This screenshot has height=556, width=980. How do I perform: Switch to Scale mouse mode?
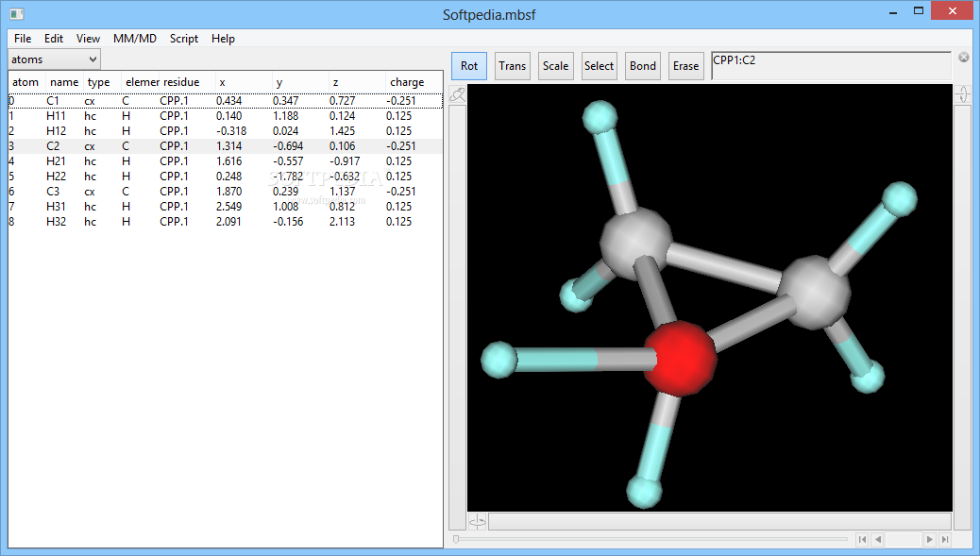click(x=556, y=65)
